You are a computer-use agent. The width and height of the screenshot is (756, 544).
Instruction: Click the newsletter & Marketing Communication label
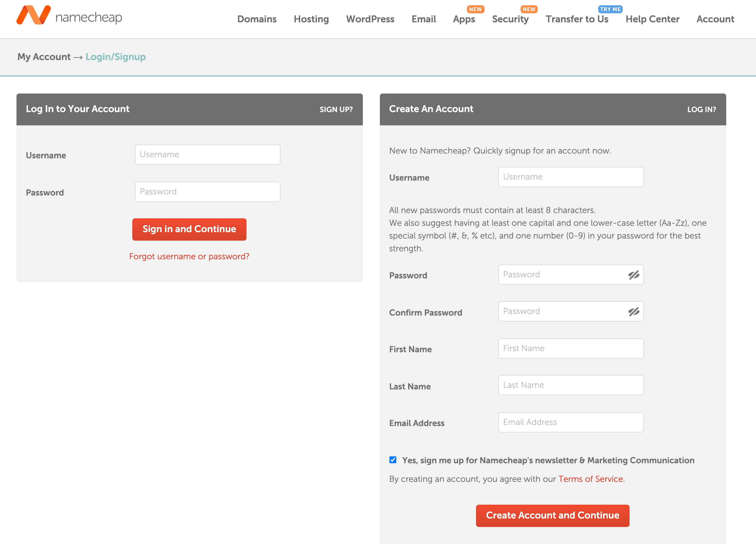pyautogui.click(x=548, y=460)
